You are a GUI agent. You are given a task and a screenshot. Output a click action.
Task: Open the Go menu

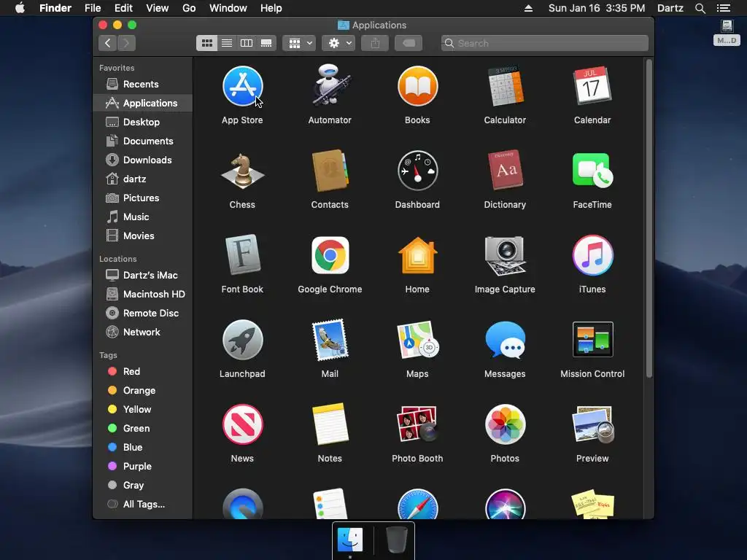click(x=189, y=8)
